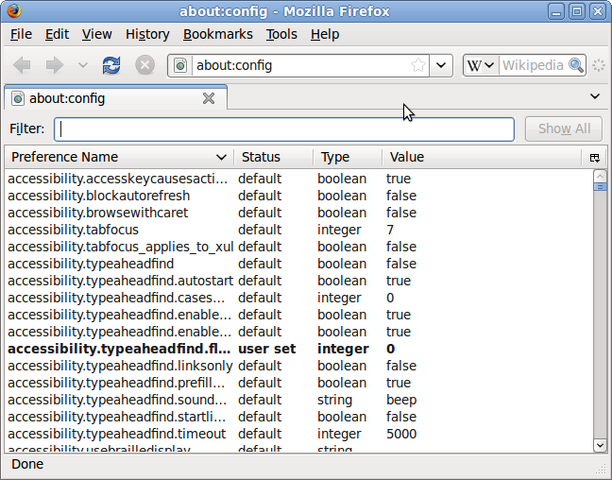The height and width of the screenshot is (480, 612).
Task: Click the value 5000
Action: click(401, 434)
